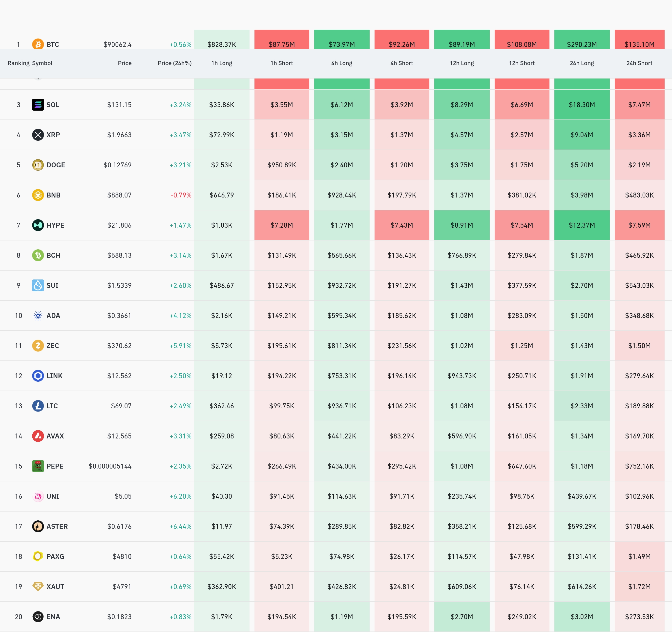Screen dimensions: 672x632
Task: Click the Solana SOL logo icon
Action: (x=38, y=105)
